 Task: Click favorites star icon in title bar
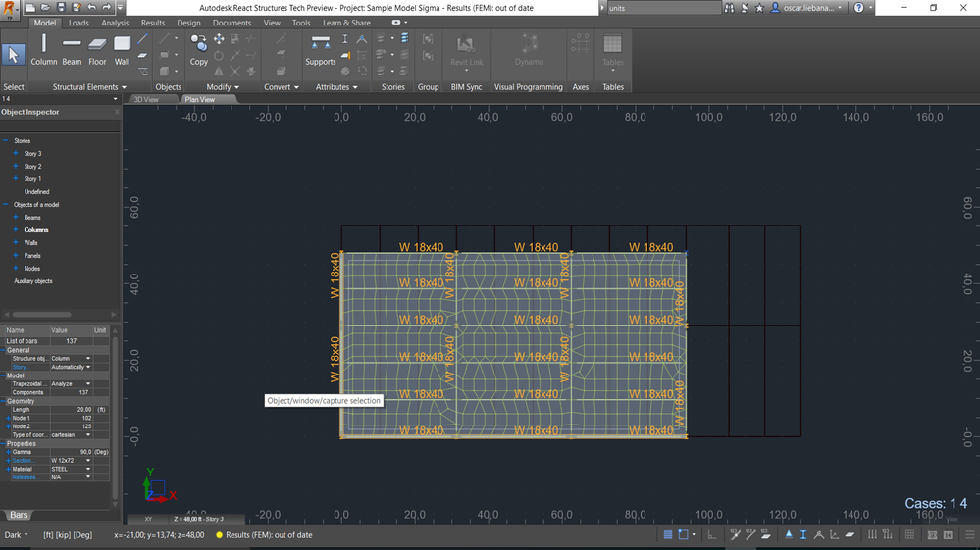[x=759, y=8]
